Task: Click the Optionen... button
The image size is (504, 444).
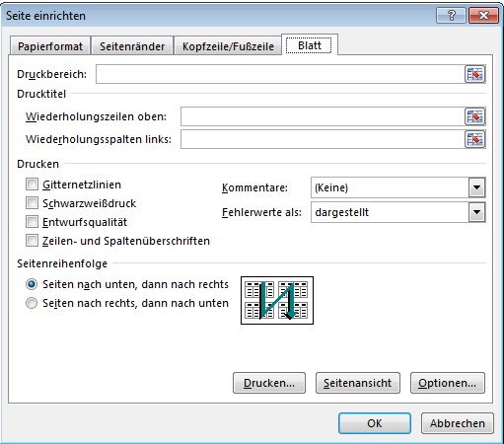Action: click(x=448, y=383)
